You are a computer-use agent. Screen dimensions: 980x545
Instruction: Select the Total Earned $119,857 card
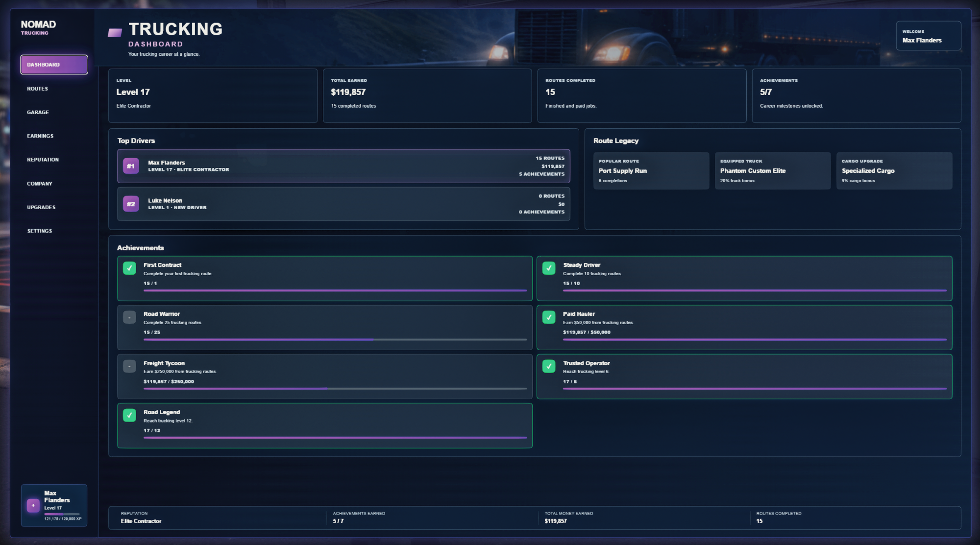click(427, 95)
